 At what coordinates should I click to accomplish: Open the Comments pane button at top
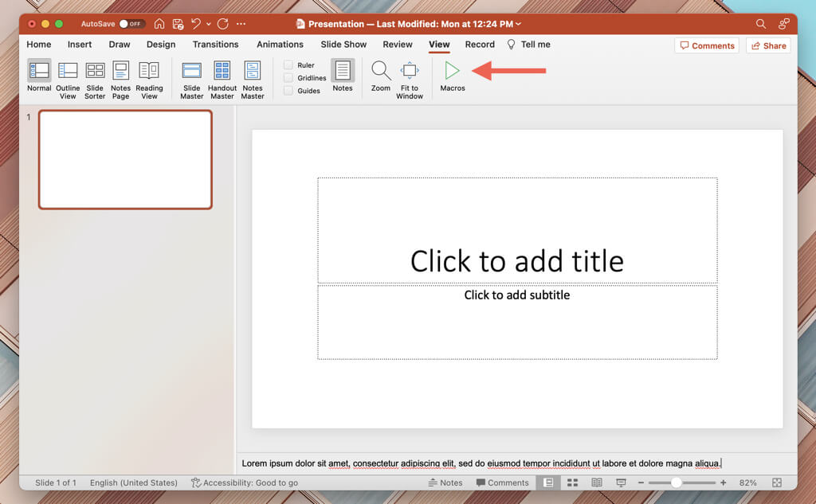[706, 46]
